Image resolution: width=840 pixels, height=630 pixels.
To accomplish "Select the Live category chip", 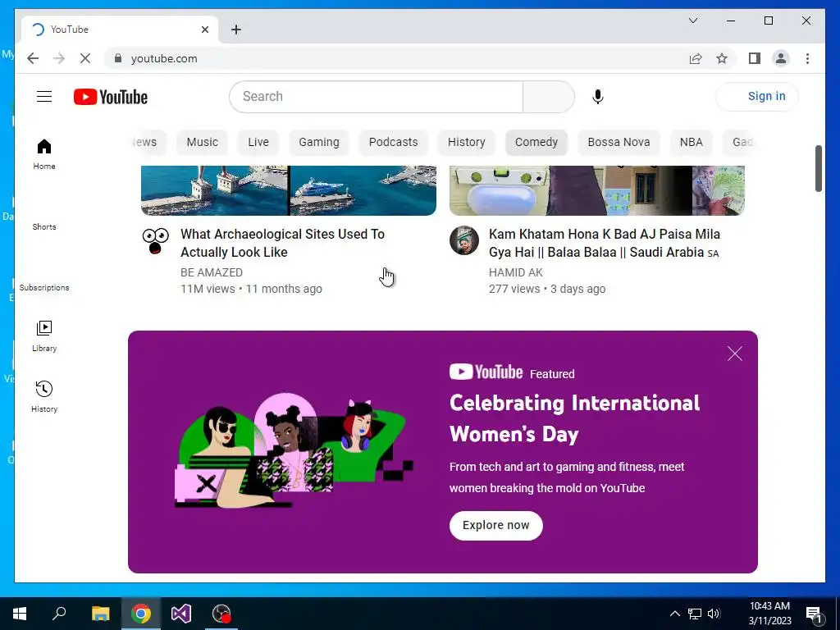I will point(258,142).
